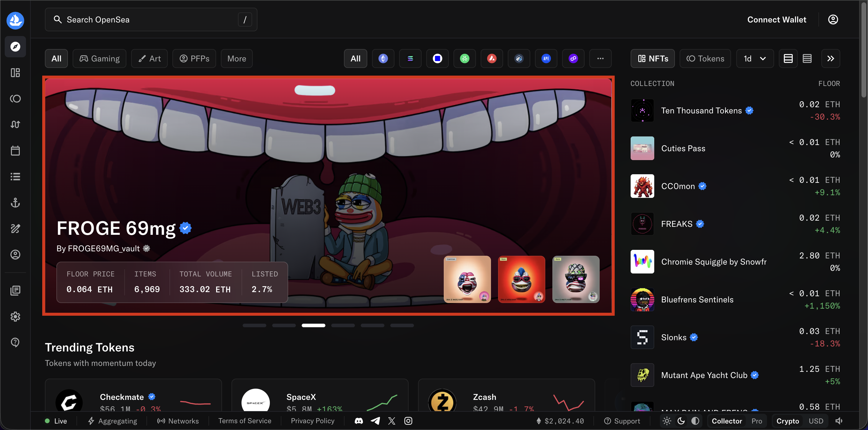This screenshot has width=868, height=430.
Task: Open OpenSea X (Twitter) link icon
Action: (x=391, y=421)
